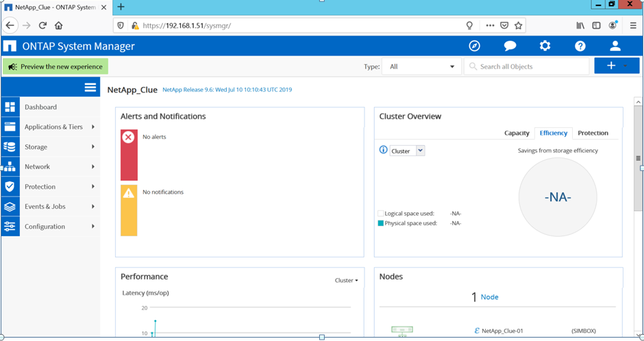Open the compass guide icon in header

click(474, 46)
